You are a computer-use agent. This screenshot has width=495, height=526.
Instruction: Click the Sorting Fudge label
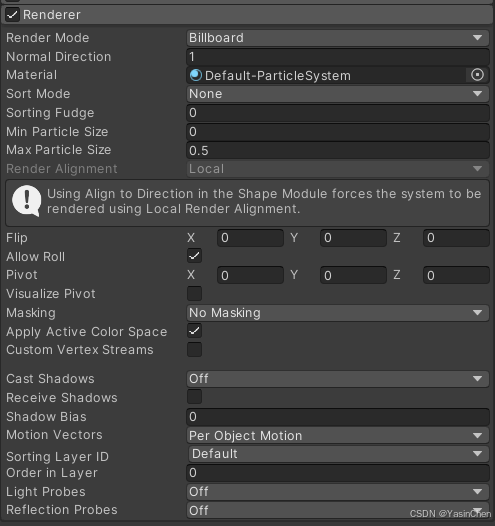click(x=50, y=113)
